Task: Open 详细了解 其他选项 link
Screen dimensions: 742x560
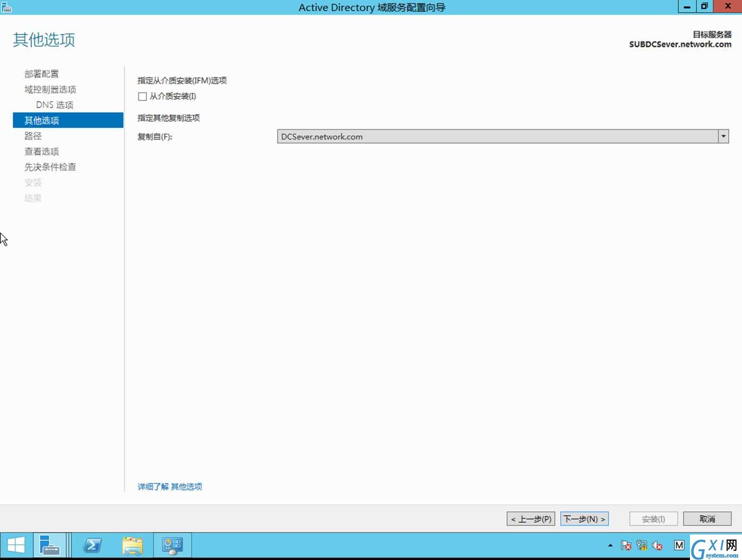Action: pyautogui.click(x=170, y=486)
